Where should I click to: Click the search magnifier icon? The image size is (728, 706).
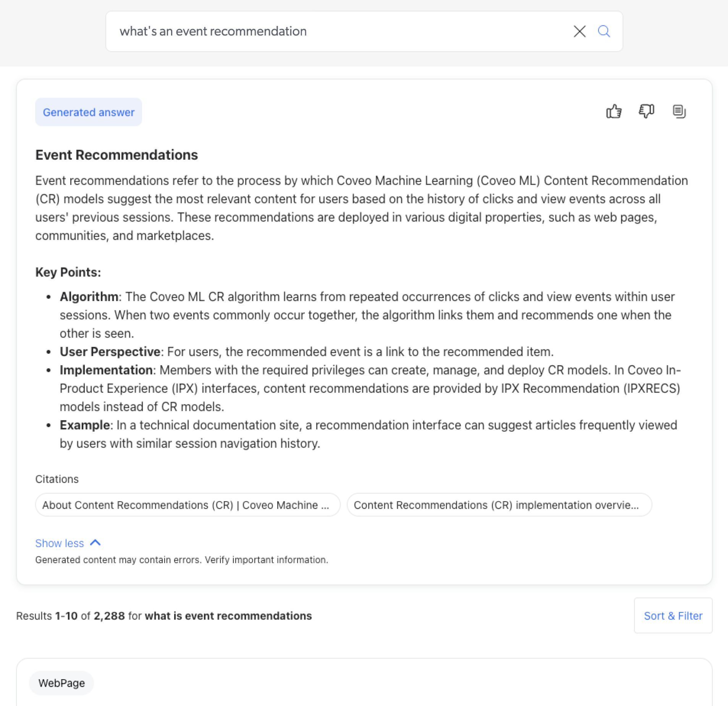tap(603, 31)
